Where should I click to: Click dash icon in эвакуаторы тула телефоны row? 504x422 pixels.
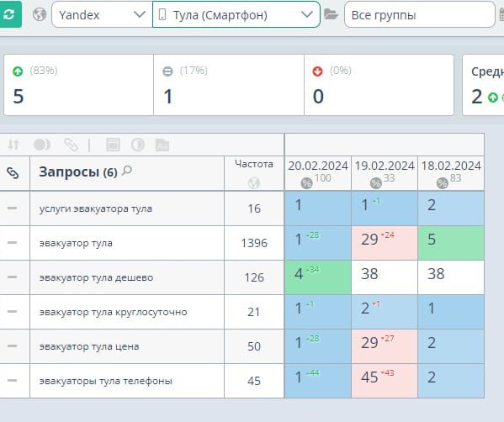click(x=13, y=380)
